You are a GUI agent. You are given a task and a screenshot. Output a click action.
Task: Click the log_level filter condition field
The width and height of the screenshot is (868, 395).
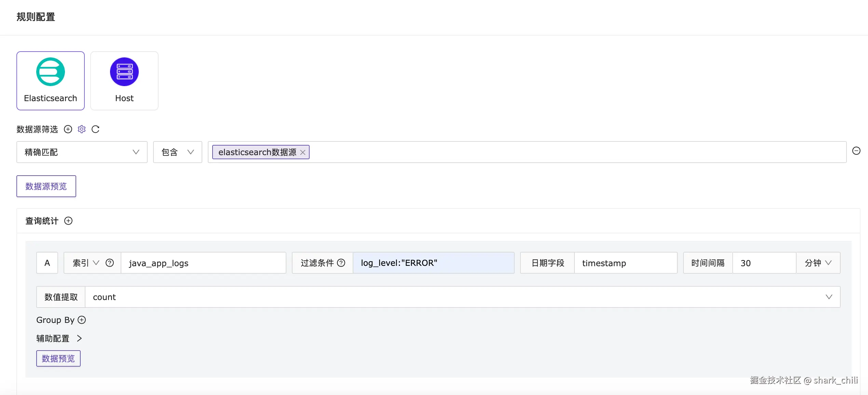coord(433,263)
